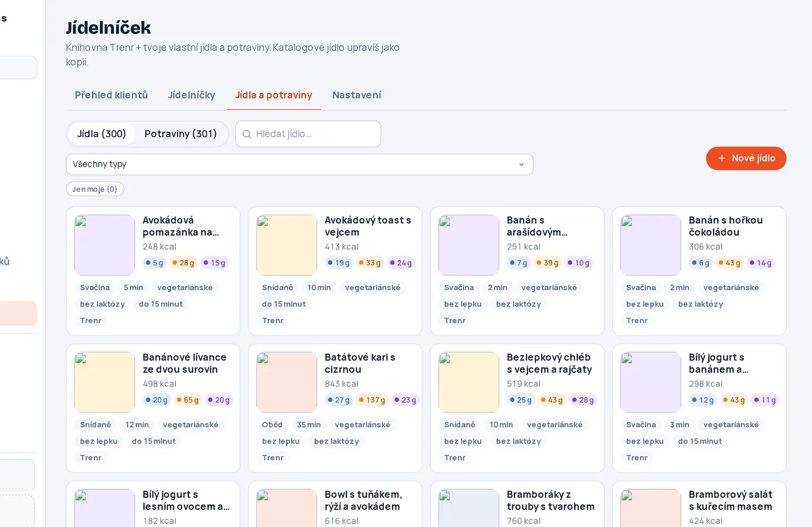
Task: Click the Trenr tag on Avokádový toast card
Action: 273,321
